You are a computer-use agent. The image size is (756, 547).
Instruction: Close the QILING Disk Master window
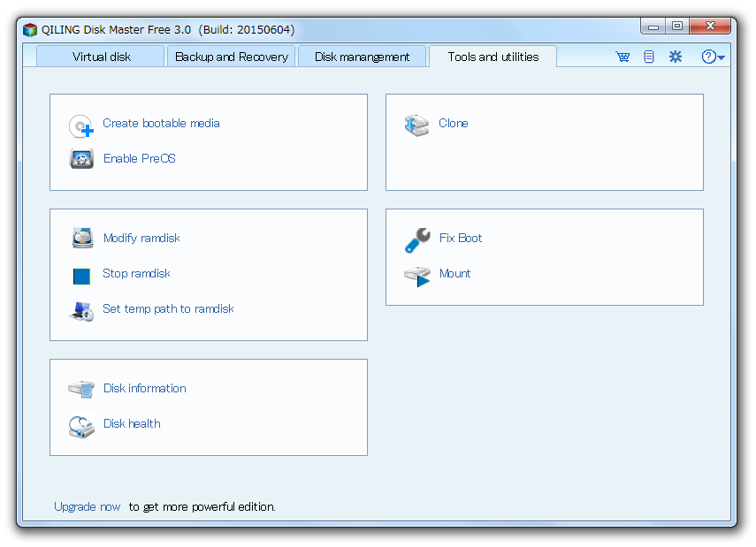pyautogui.click(x=710, y=27)
